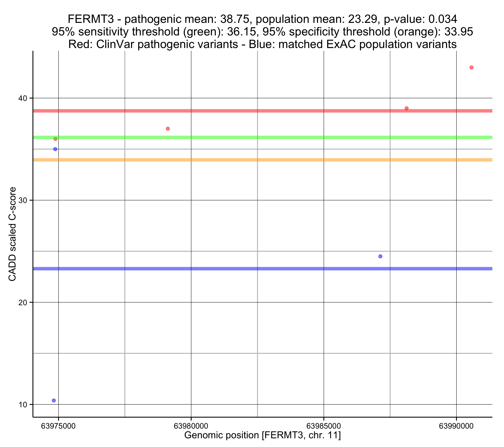The height and width of the screenshot is (447, 504).
Task: Click the x-axis label 63980000
Action: point(191,426)
